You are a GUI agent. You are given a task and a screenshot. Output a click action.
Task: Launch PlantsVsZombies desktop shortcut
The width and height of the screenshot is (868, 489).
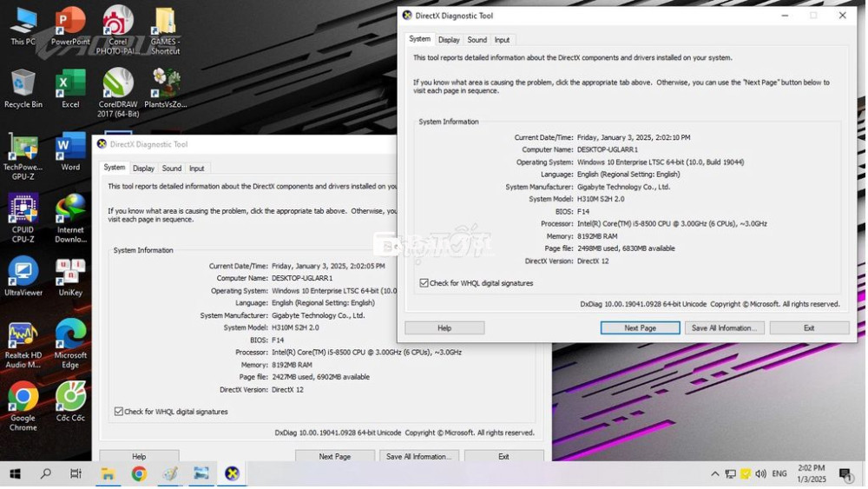[x=165, y=89]
